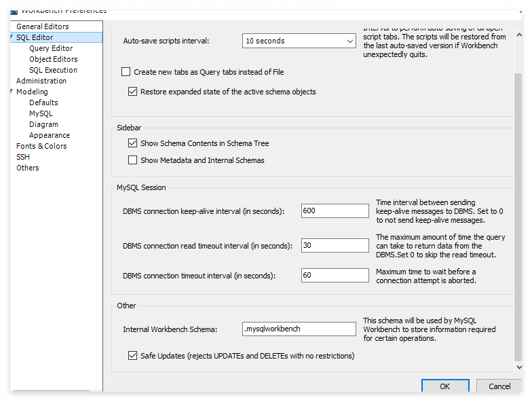Check Show Metadata and Internal Schemas

[133, 160]
